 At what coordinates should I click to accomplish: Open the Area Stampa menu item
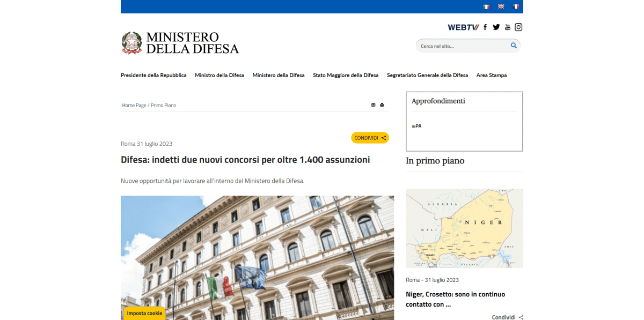(492, 75)
